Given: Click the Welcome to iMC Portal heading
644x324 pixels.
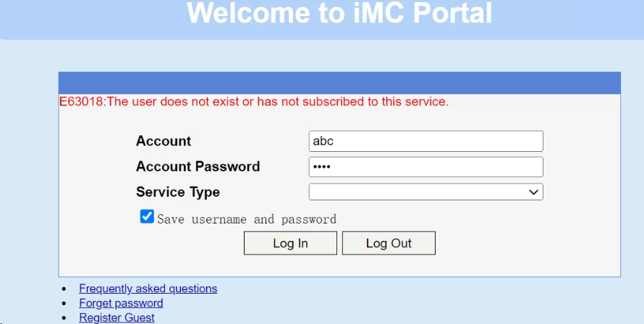Looking at the screenshot, I should pos(339,14).
